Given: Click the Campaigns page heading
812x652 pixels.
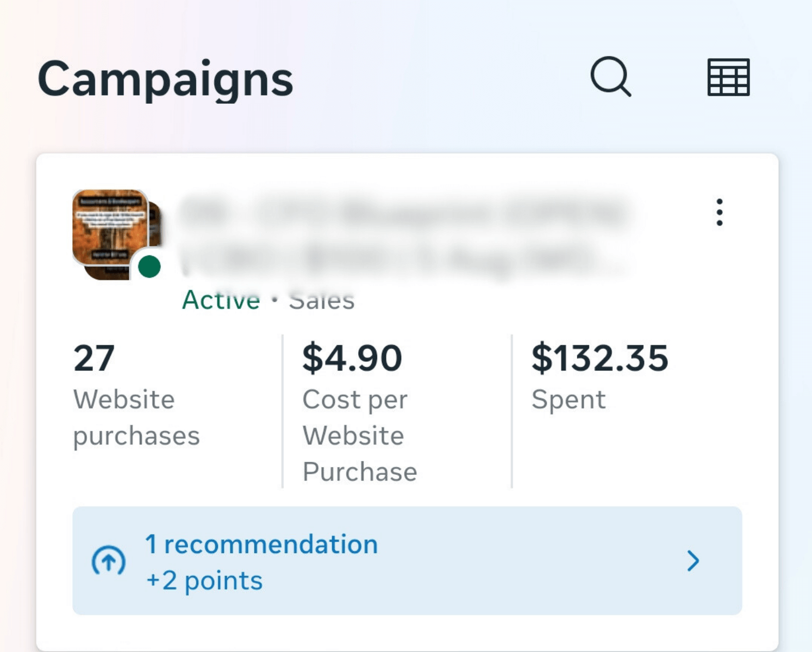Looking at the screenshot, I should (165, 79).
